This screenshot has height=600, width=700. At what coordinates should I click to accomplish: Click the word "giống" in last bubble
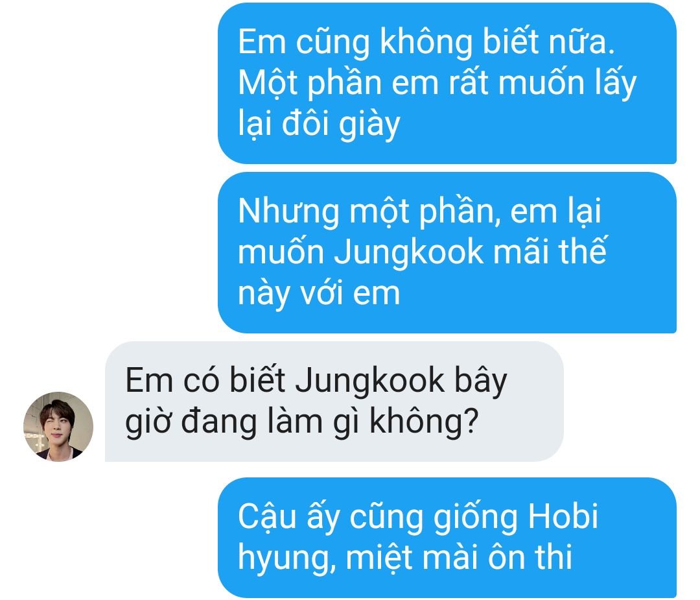tap(476, 518)
